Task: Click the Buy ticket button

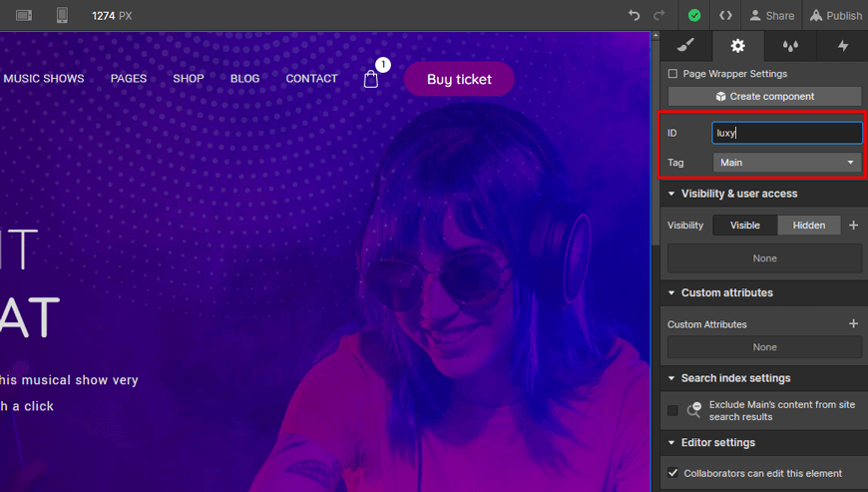Action: tap(459, 79)
